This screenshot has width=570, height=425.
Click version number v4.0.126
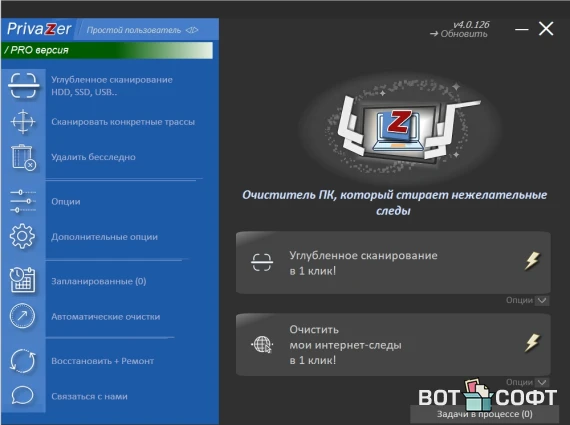pyautogui.click(x=471, y=24)
